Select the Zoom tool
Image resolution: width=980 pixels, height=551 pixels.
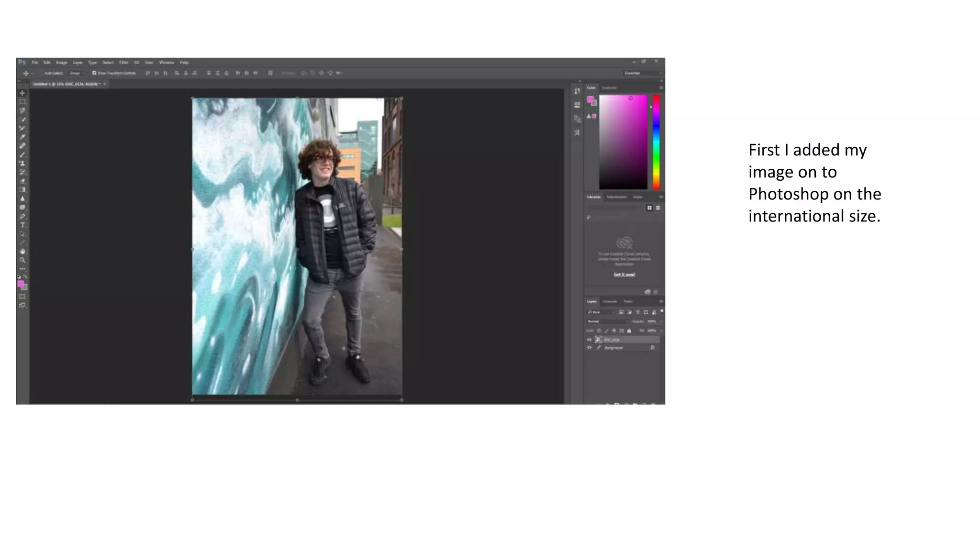tap(22, 260)
